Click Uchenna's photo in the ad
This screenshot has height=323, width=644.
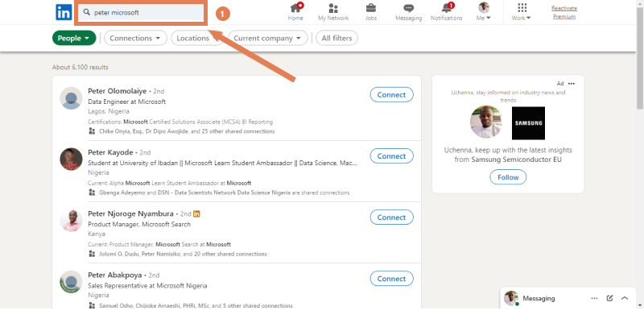[x=486, y=122]
